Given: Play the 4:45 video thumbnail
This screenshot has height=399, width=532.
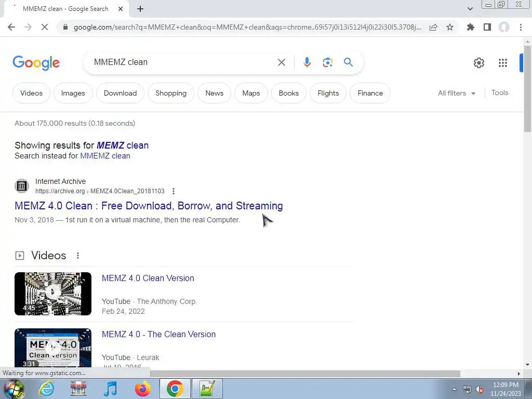Looking at the screenshot, I should (x=53, y=294).
